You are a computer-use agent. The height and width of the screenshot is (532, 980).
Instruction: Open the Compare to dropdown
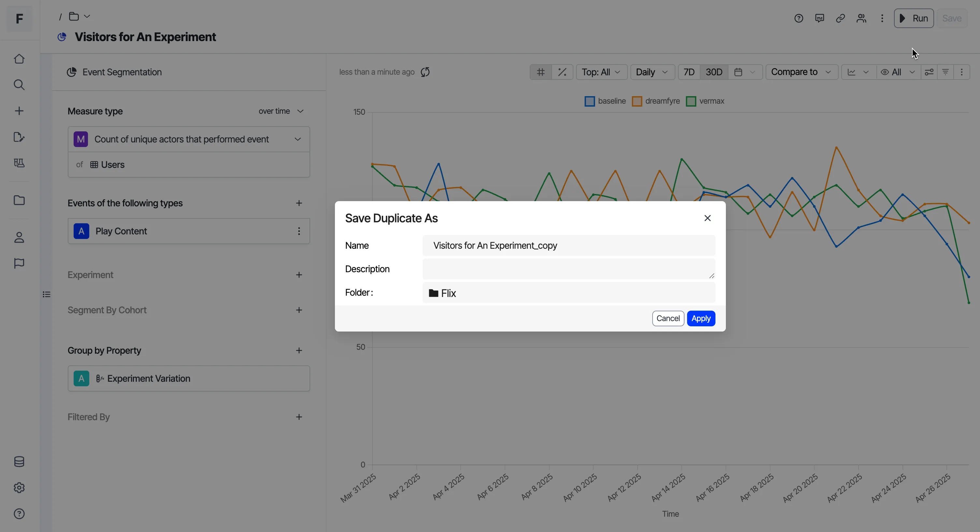801,72
